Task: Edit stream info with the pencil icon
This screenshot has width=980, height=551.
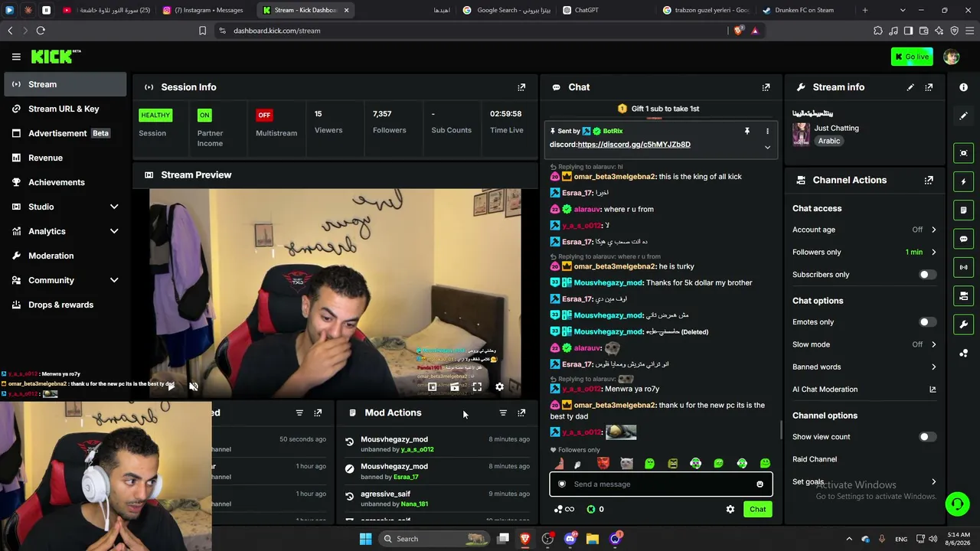Action: tap(910, 87)
